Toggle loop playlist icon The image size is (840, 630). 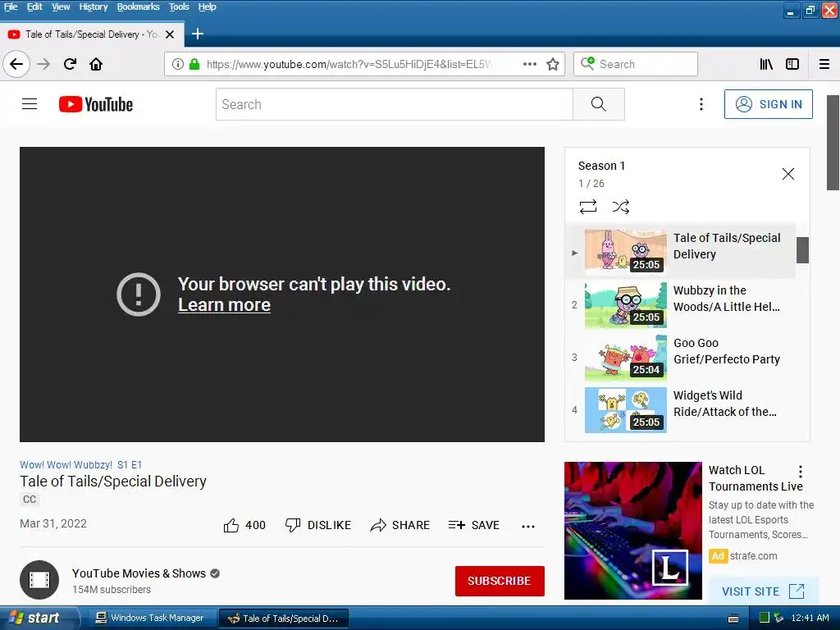588,207
